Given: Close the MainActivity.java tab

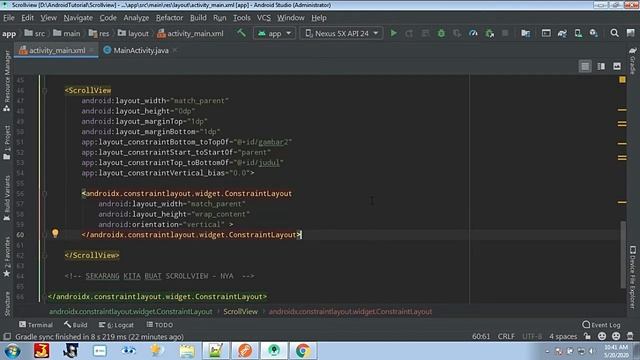Looking at the screenshot, I should coord(175,50).
